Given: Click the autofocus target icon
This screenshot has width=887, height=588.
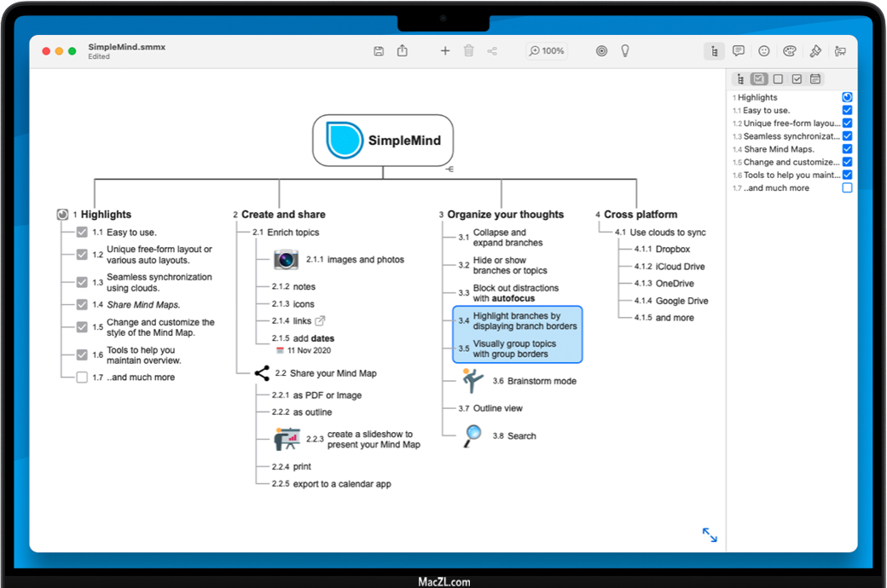Looking at the screenshot, I should (601, 51).
